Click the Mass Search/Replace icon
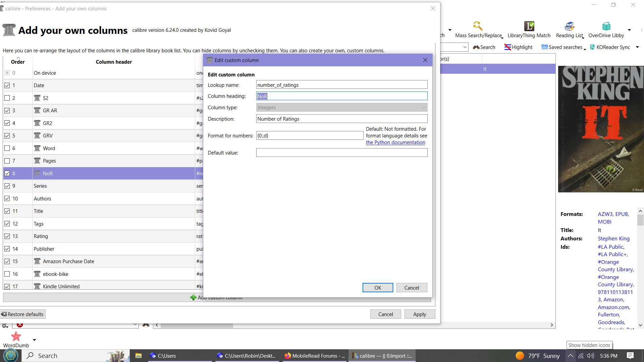 (478, 26)
